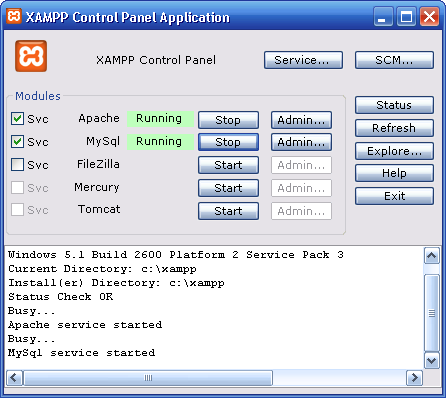Viewport: 446px width, 398px height.
Task: Click the log up scroll arrow
Action: click(x=432, y=256)
